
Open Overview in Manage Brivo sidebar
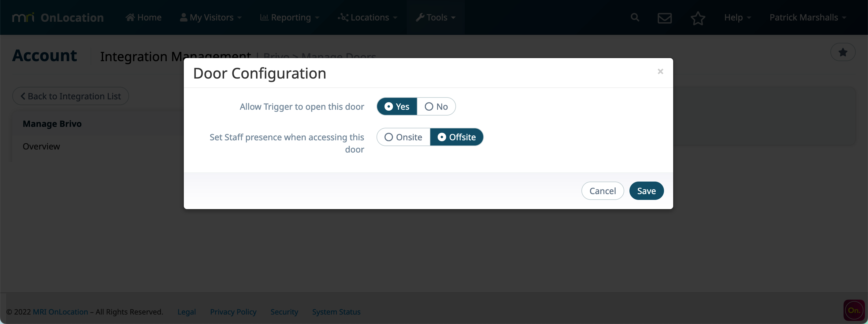tap(41, 146)
